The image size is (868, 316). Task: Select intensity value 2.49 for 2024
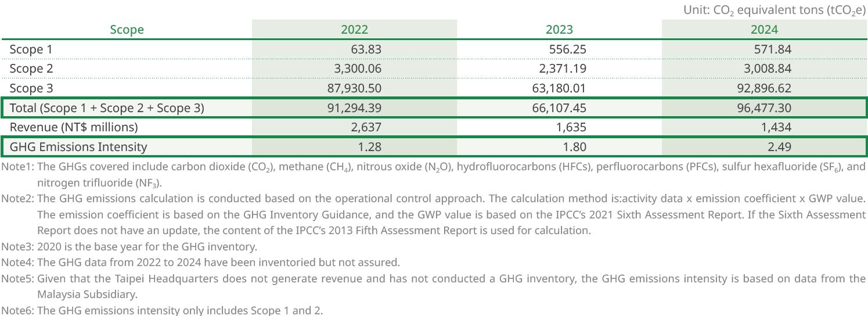point(779,147)
